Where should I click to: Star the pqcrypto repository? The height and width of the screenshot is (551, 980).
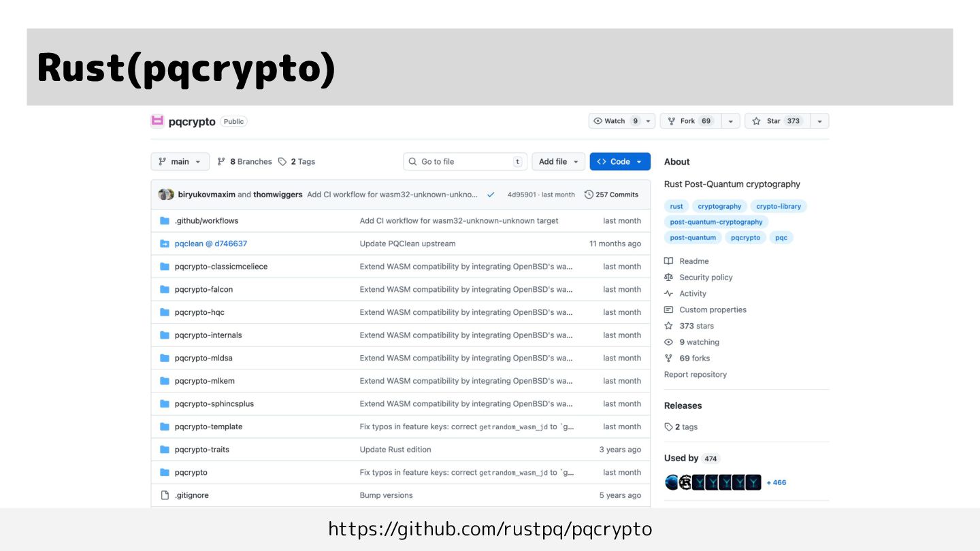tap(777, 121)
